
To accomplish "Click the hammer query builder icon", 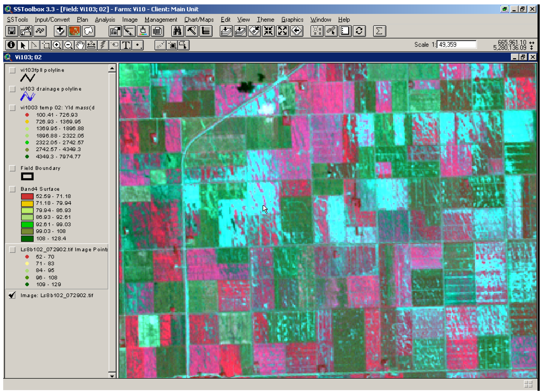I will click(192, 31).
